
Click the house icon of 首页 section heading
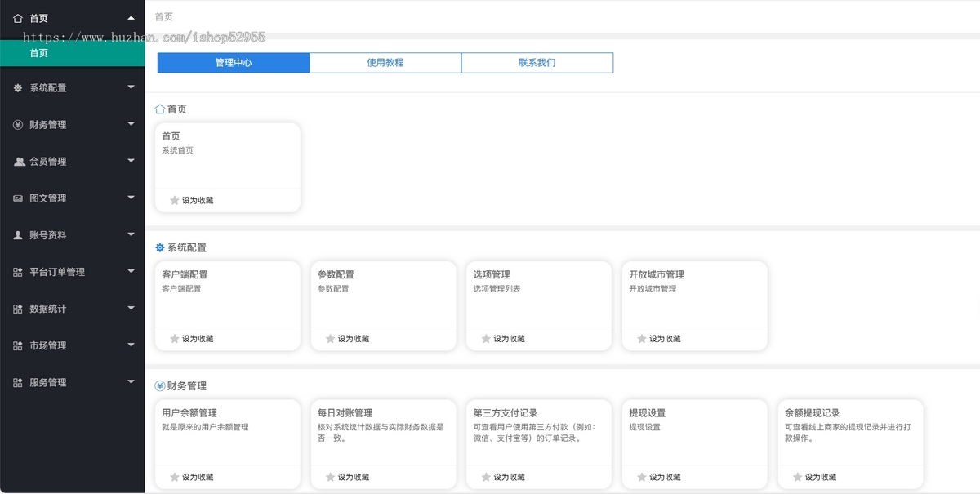point(160,109)
